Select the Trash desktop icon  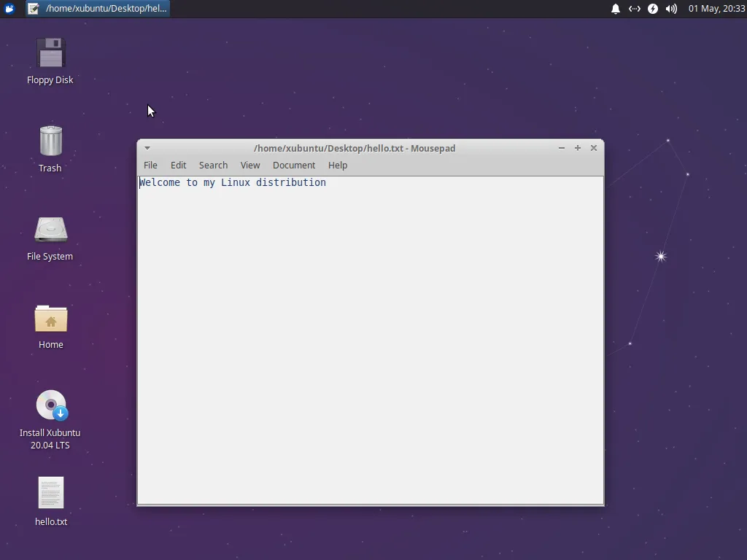(50, 141)
